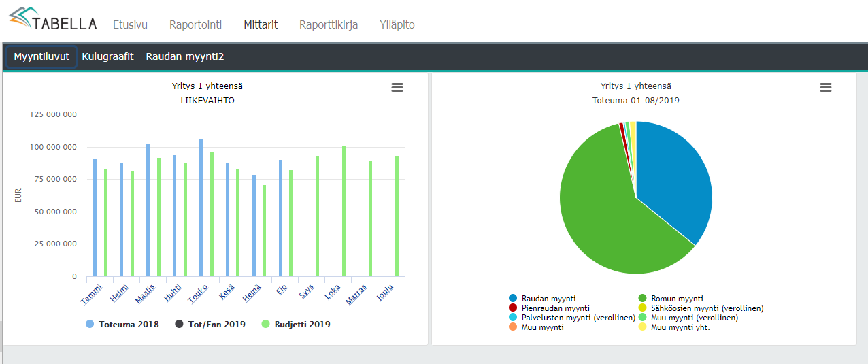Screen dimensions: 868x364
Task: Click the Sähköosien myynti legend entry
Action: [707, 308]
